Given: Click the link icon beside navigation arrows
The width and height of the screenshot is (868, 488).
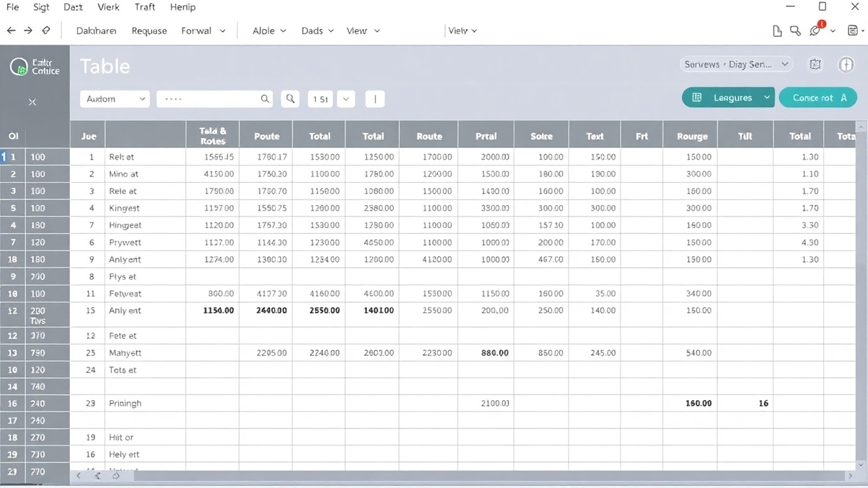Looking at the screenshot, I should pyautogui.click(x=46, y=30).
